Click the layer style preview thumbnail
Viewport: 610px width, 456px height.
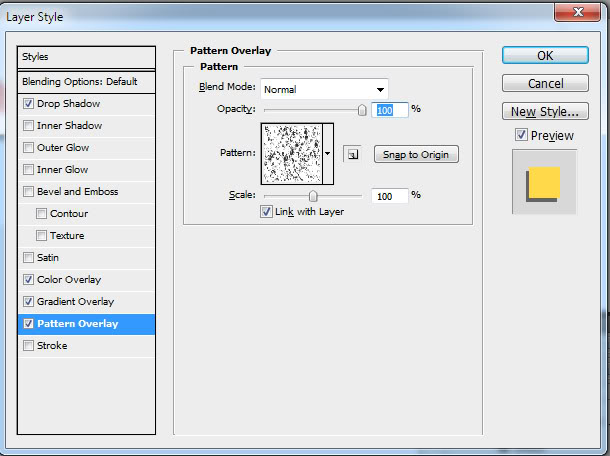click(x=545, y=183)
